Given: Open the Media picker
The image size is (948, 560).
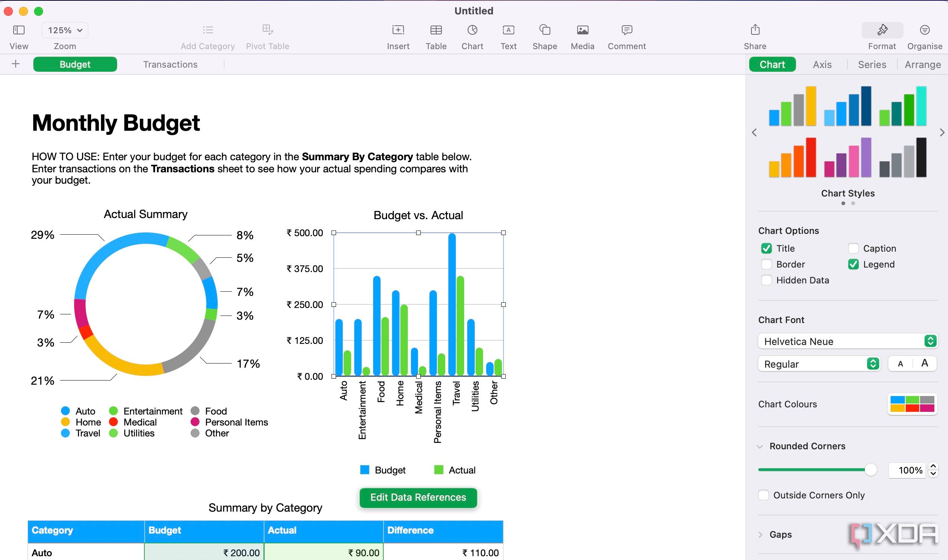Looking at the screenshot, I should (x=582, y=30).
